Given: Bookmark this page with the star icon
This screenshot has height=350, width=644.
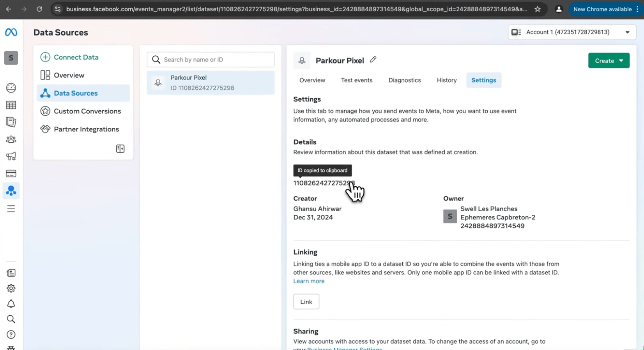Looking at the screenshot, I should pos(538,9).
